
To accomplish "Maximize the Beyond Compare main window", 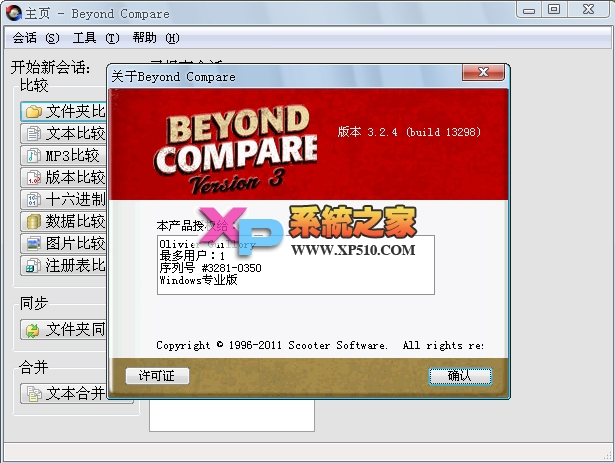I will click(x=554, y=10).
